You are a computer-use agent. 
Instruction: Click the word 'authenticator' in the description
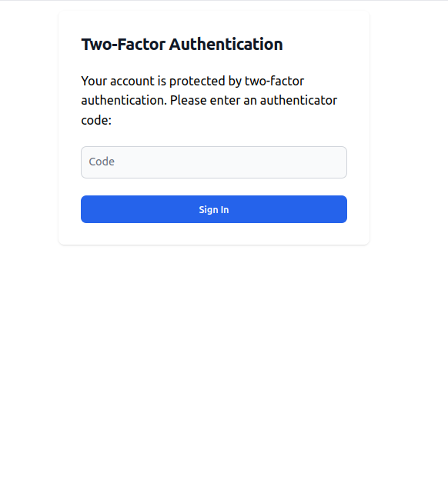point(299,101)
